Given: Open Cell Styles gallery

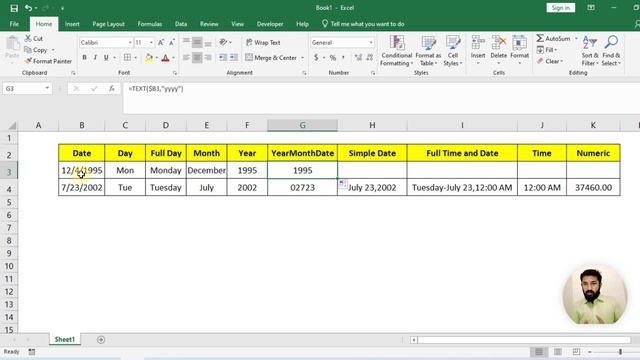Looking at the screenshot, I should click(x=453, y=51).
